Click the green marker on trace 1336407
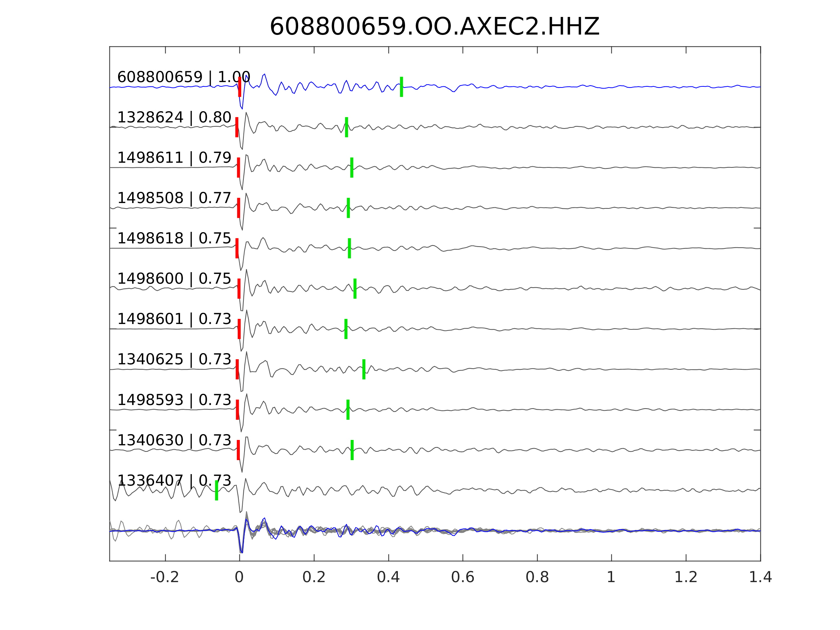The width and height of the screenshot is (840, 630). pos(216,490)
